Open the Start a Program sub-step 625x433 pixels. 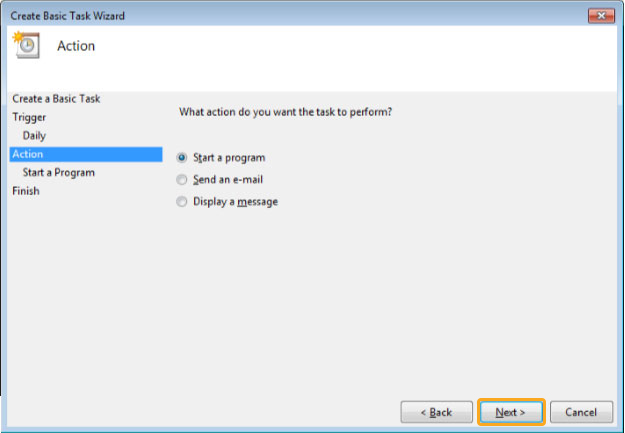click(x=59, y=173)
